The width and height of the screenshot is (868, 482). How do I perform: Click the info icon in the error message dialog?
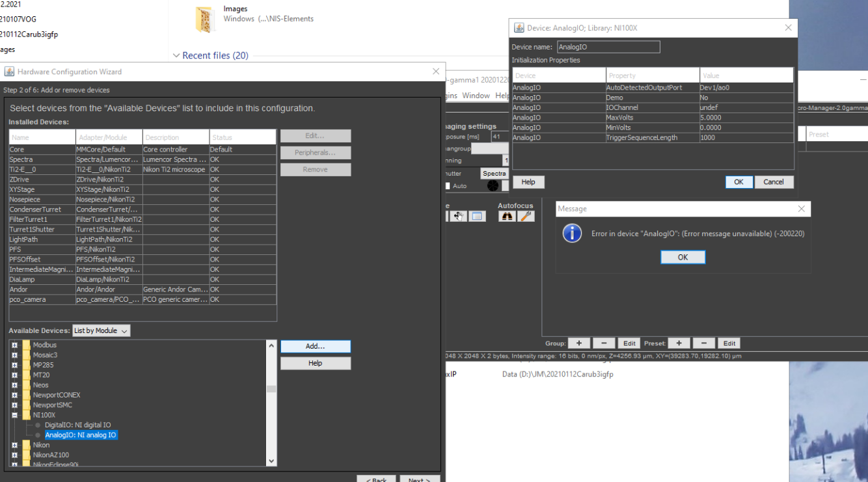pos(572,233)
